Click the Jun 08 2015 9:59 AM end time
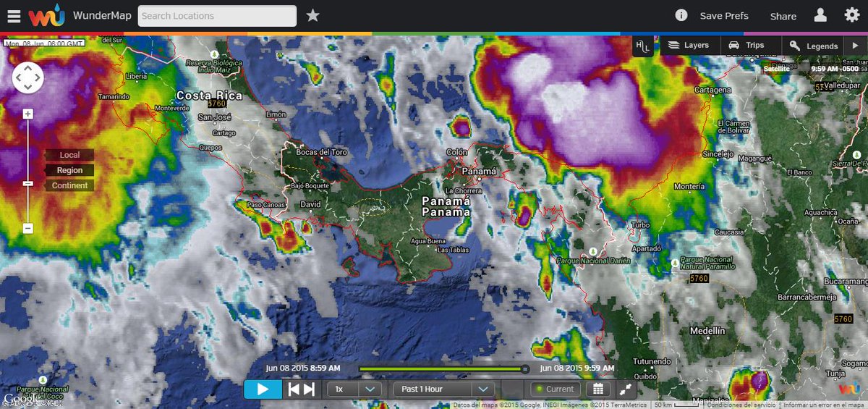The width and height of the screenshot is (868, 409). (577, 368)
